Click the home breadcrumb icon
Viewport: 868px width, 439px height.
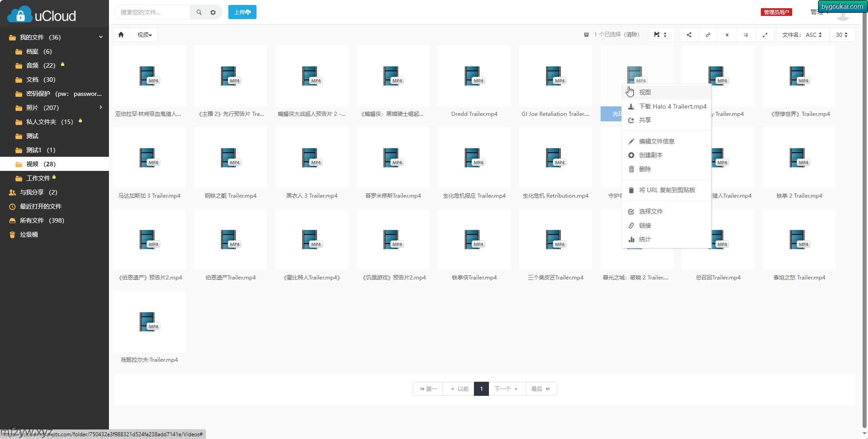(121, 35)
